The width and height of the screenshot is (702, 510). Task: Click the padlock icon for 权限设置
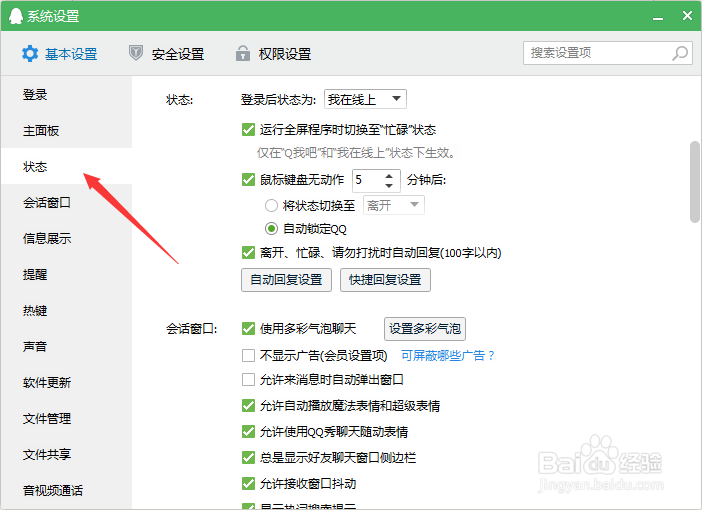click(243, 53)
